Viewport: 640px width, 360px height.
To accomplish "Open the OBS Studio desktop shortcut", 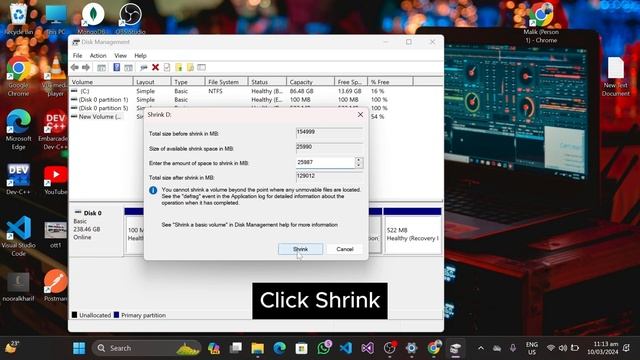I will click(130, 18).
